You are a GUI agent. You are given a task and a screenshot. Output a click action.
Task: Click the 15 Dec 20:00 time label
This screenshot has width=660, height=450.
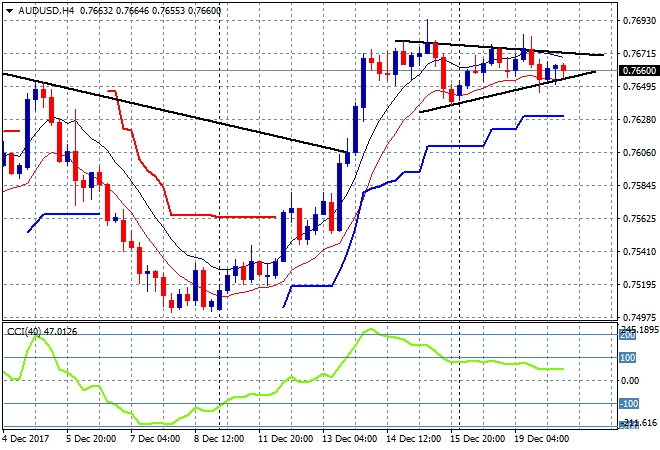[478, 439]
